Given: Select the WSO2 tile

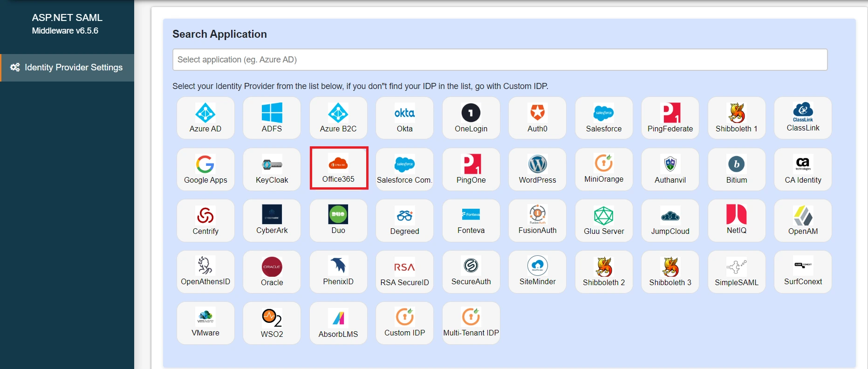Looking at the screenshot, I should click(x=272, y=323).
